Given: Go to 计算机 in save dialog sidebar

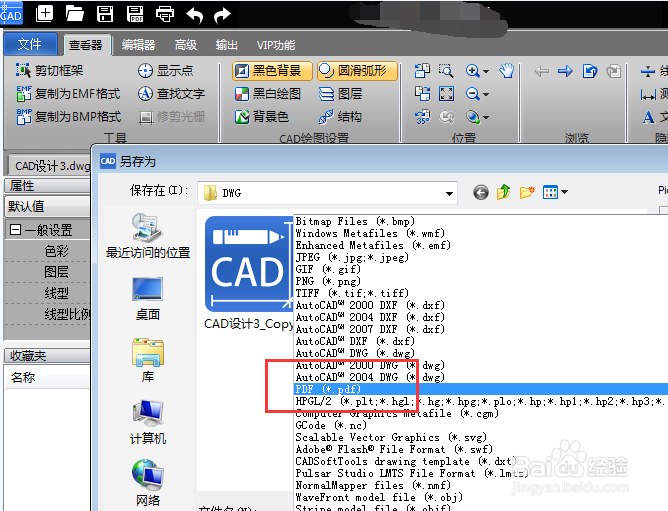Looking at the screenshot, I should coord(147,422).
